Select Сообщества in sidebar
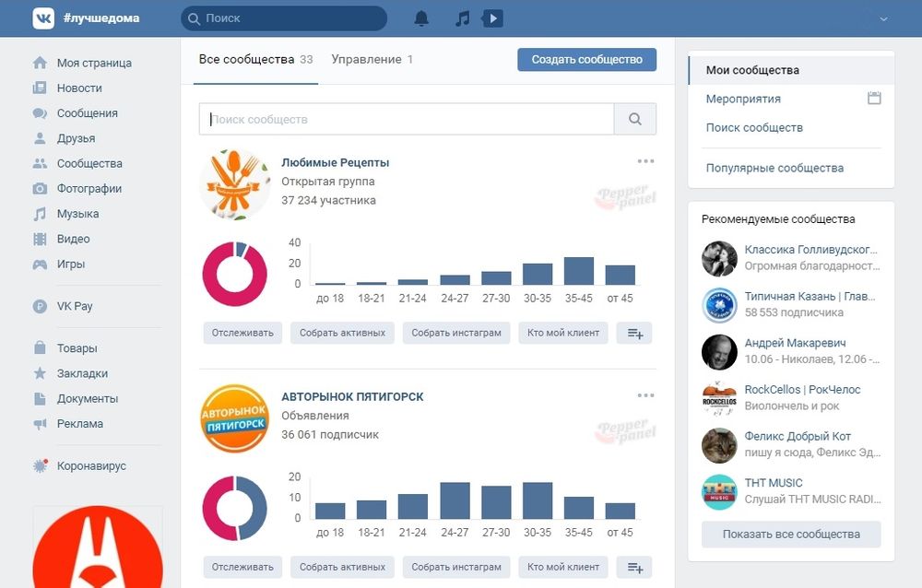The image size is (922, 588). pos(89,163)
